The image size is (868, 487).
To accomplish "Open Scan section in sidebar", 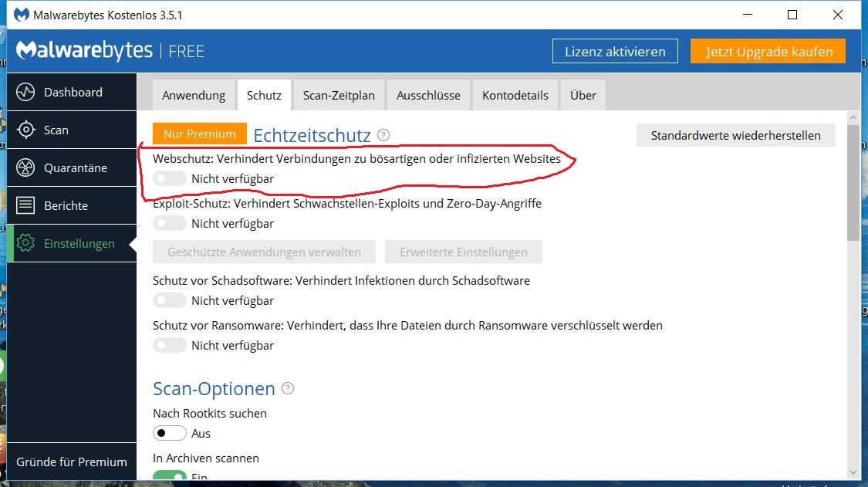I will click(72, 130).
